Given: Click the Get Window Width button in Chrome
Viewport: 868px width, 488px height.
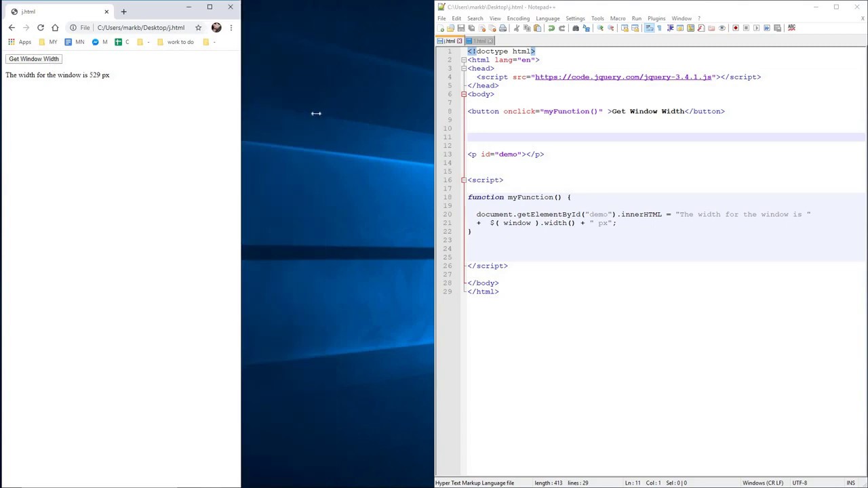Looking at the screenshot, I should (x=34, y=59).
